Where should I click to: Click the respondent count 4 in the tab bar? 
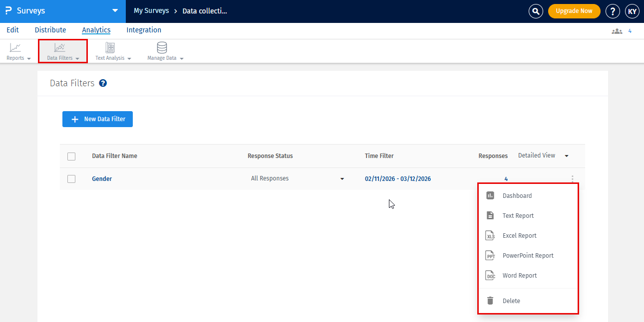(x=630, y=31)
